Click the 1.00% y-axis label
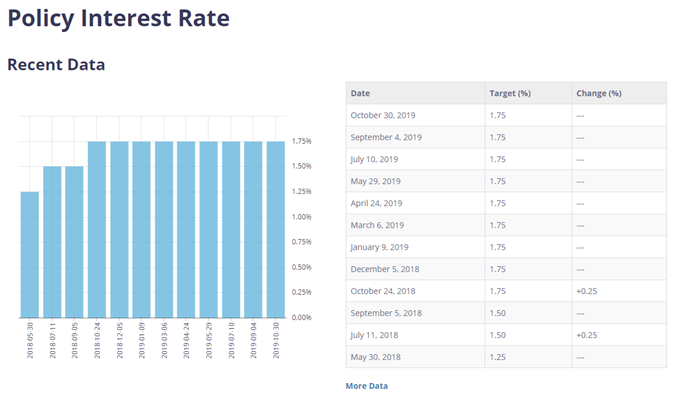 (x=301, y=217)
